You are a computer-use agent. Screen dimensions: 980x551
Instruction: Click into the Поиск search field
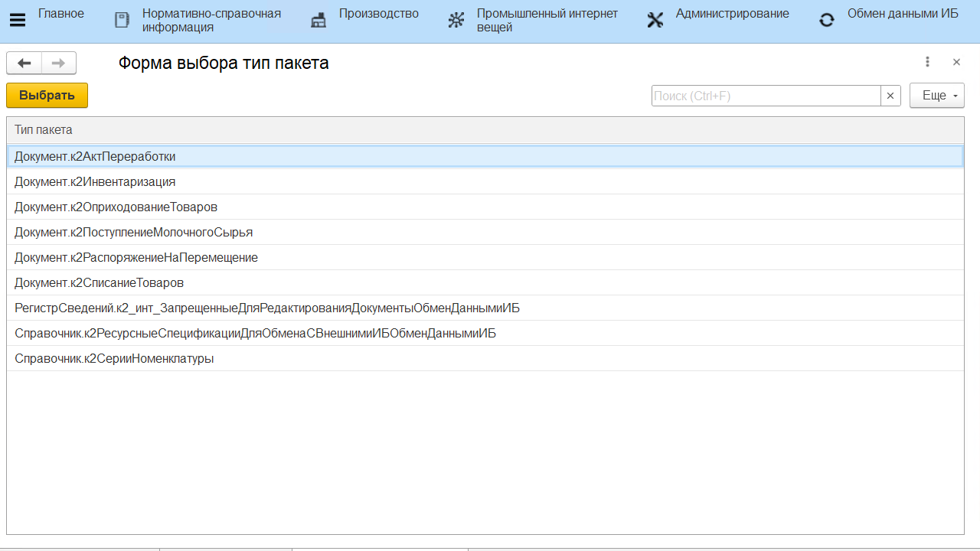(x=766, y=96)
